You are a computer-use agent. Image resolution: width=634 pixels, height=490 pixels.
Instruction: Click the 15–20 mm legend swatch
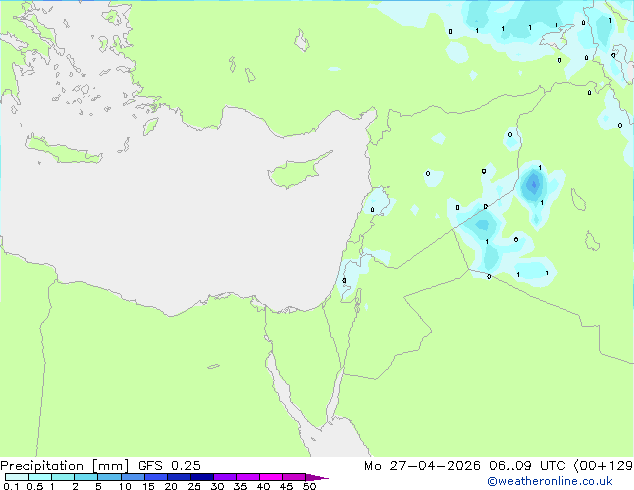[x=156, y=477]
